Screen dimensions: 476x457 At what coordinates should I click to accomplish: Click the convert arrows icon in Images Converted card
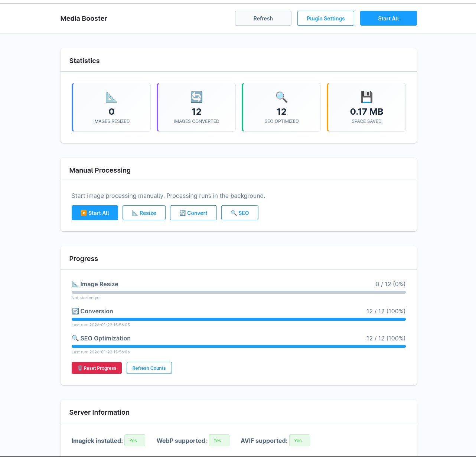click(196, 97)
